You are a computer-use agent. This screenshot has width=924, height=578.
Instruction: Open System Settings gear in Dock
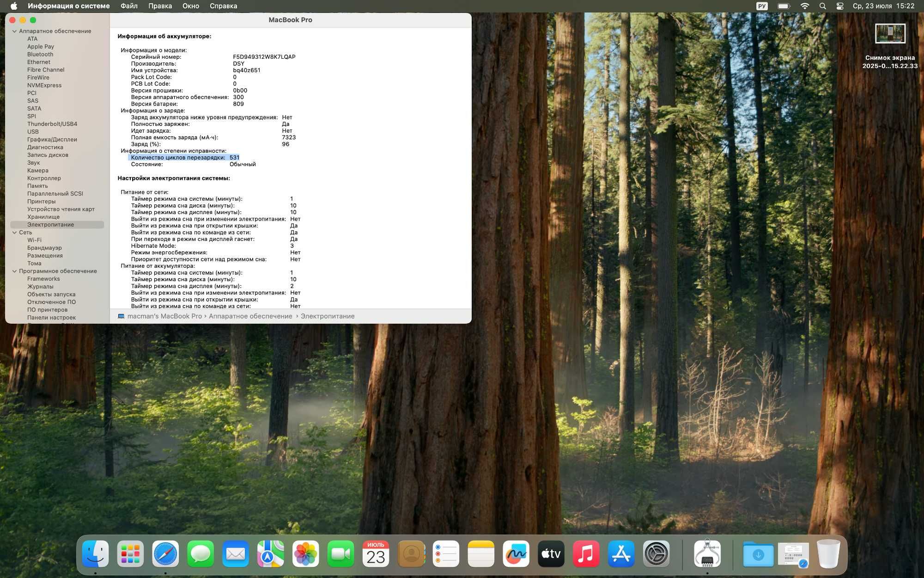657,553
